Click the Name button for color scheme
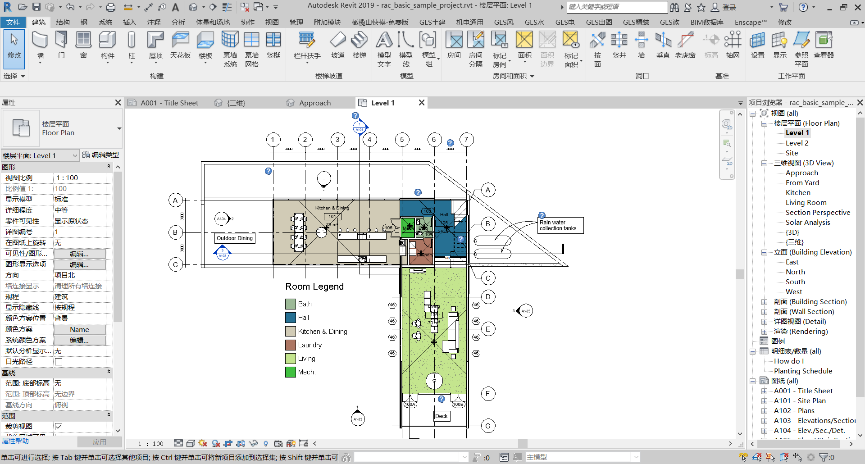The width and height of the screenshot is (865, 464). pyautogui.click(x=79, y=328)
